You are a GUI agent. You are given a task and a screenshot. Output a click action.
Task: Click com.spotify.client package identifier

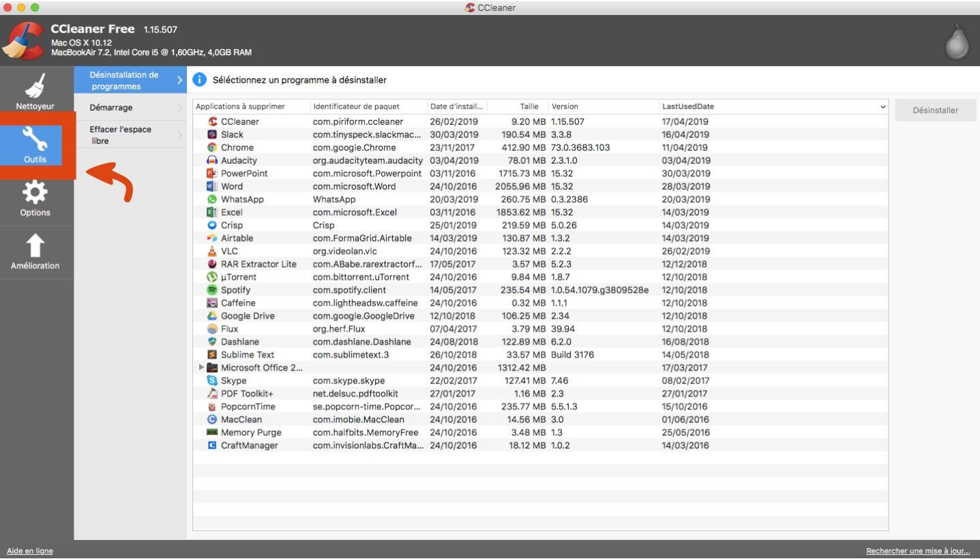tap(349, 290)
